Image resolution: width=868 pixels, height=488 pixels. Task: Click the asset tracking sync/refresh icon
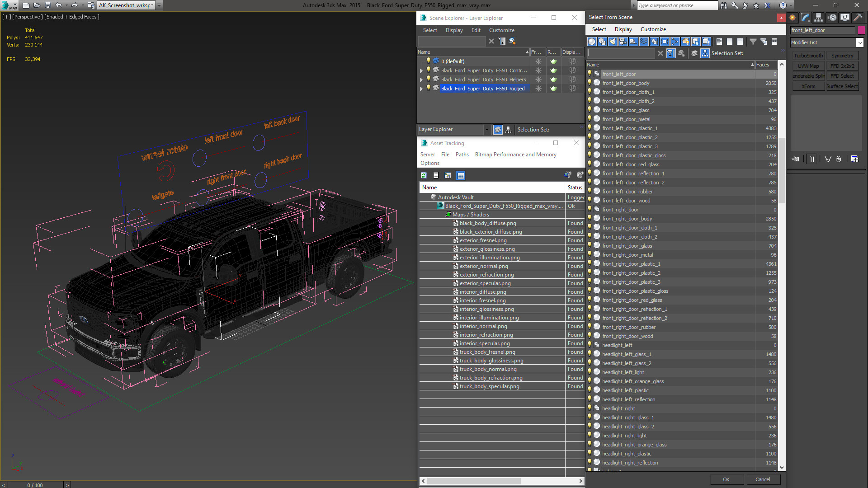point(424,175)
